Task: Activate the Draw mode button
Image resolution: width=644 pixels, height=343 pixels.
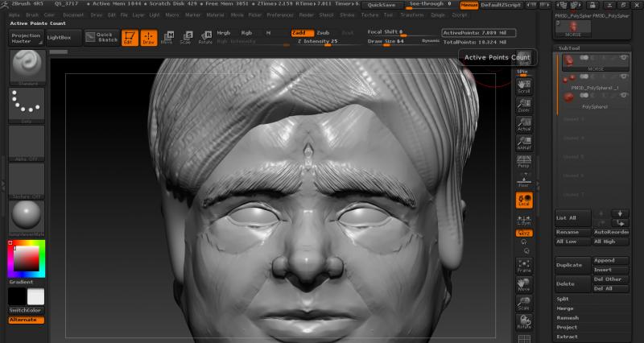Action: pos(149,38)
